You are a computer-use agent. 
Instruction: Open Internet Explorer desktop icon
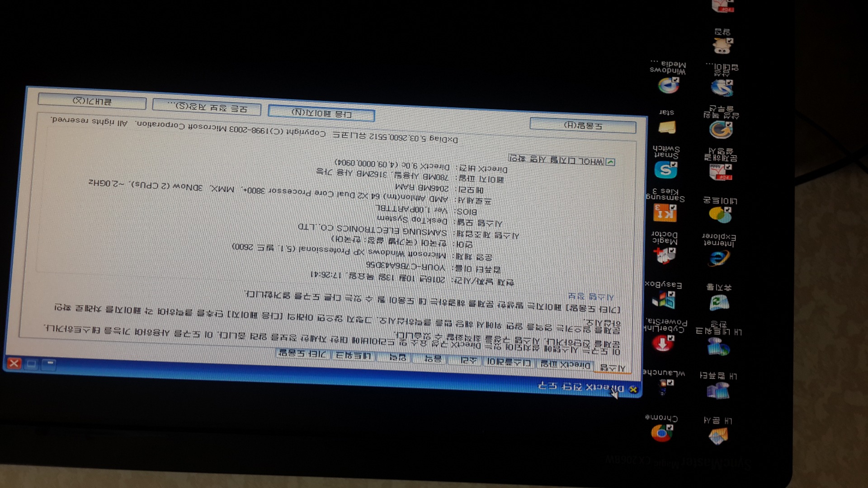(718, 258)
